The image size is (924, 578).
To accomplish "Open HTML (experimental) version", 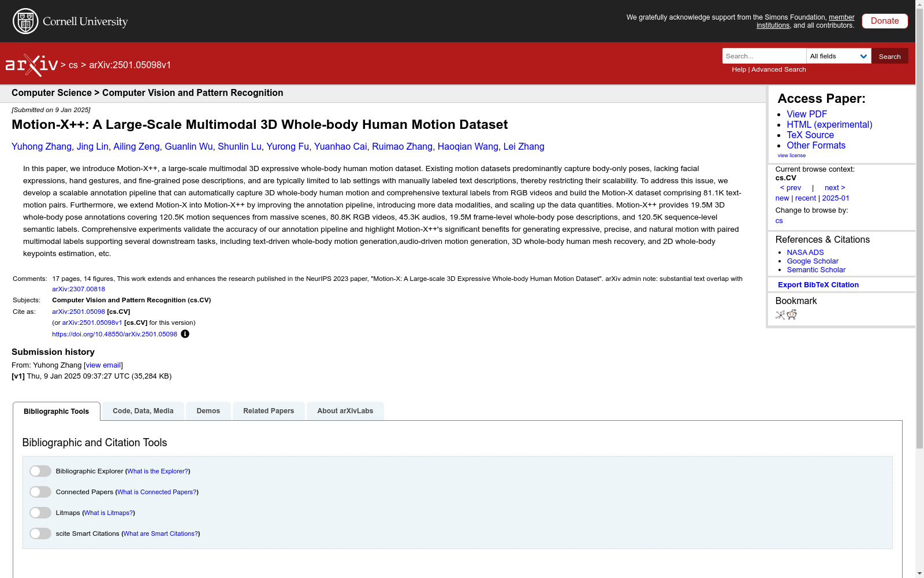I will pos(829,125).
